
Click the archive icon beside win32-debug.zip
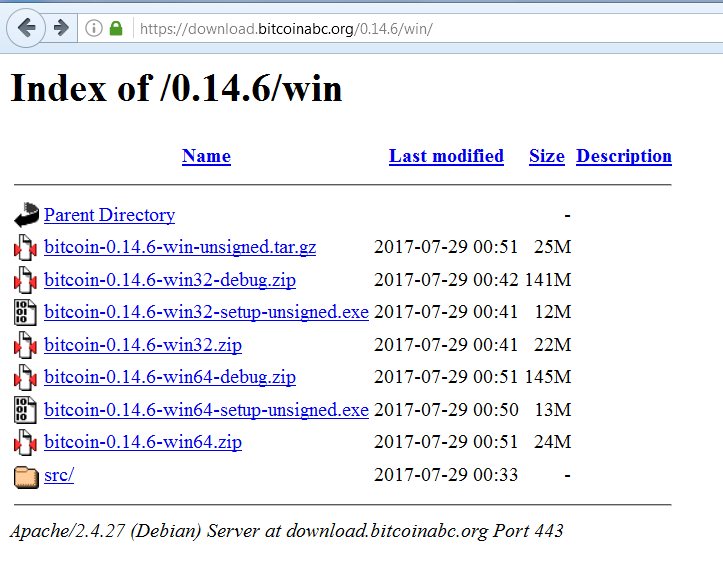[25, 280]
